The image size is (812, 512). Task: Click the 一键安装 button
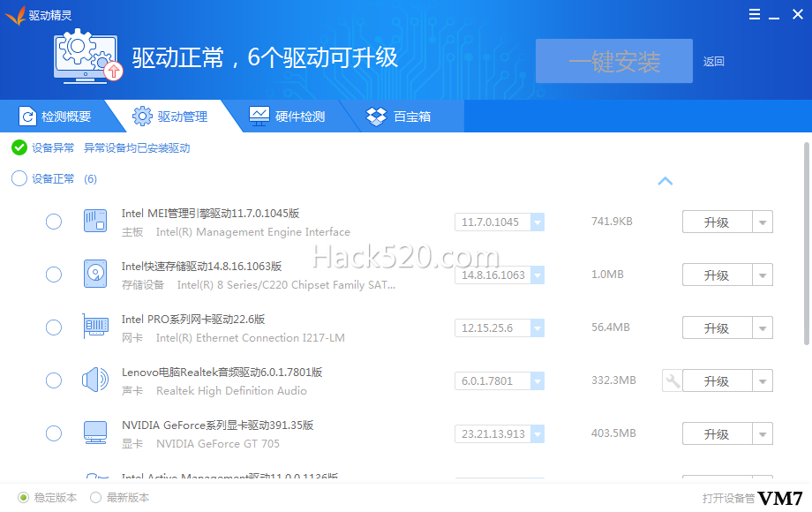coord(614,61)
